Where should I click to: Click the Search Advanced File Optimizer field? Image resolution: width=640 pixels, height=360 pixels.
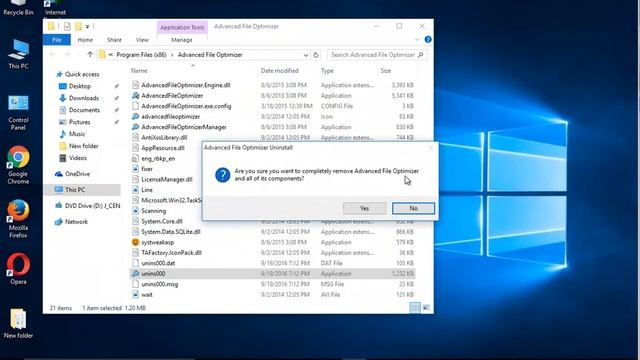click(x=377, y=55)
